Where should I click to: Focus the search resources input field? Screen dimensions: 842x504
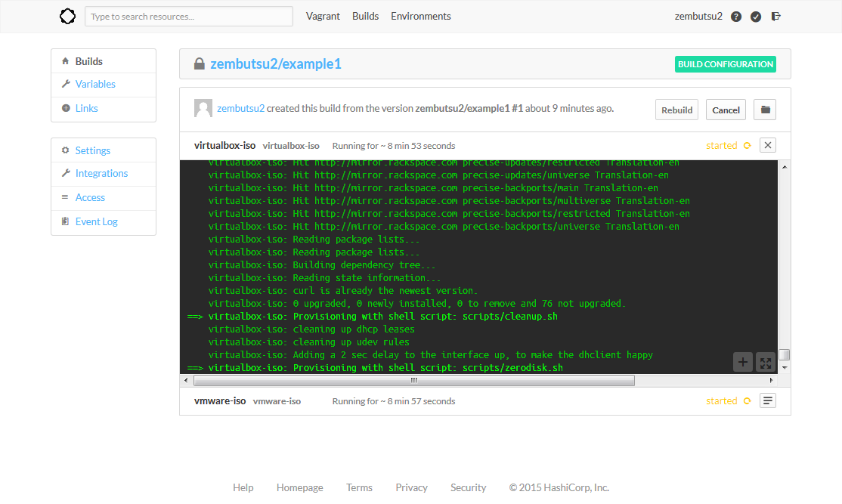[x=188, y=16]
